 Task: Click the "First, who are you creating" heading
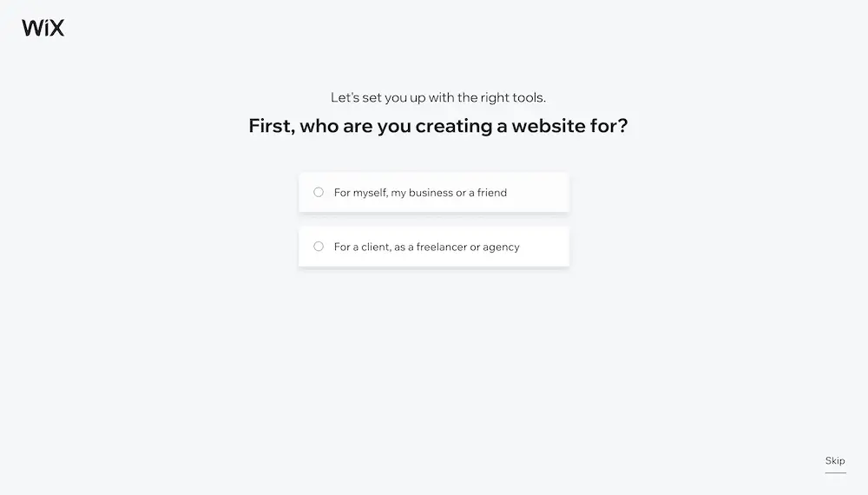tap(437, 126)
